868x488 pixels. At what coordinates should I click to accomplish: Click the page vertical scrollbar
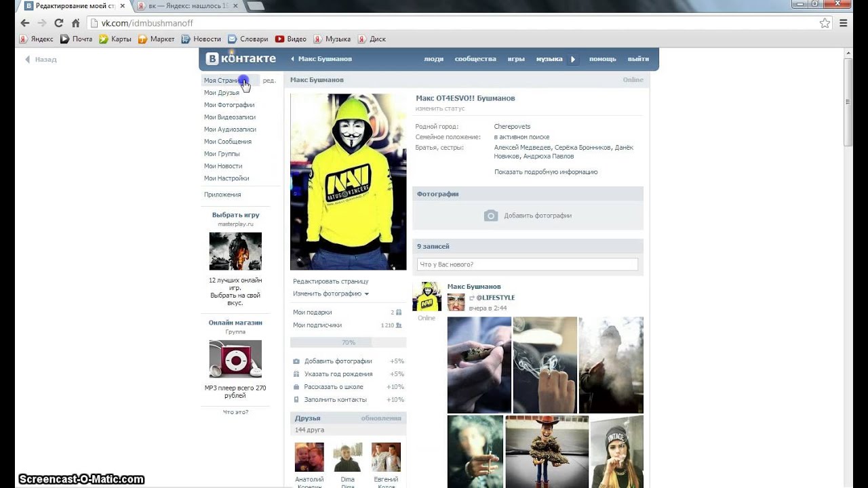[x=848, y=102]
